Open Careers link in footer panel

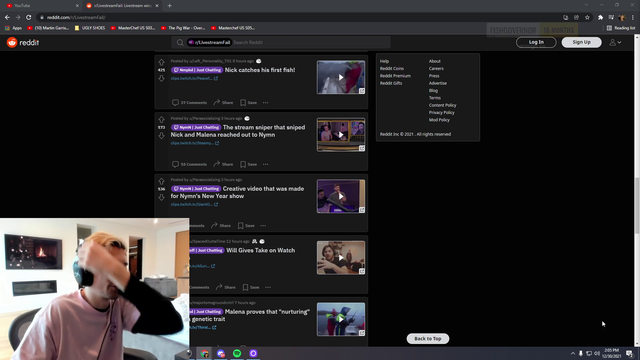tap(436, 69)
